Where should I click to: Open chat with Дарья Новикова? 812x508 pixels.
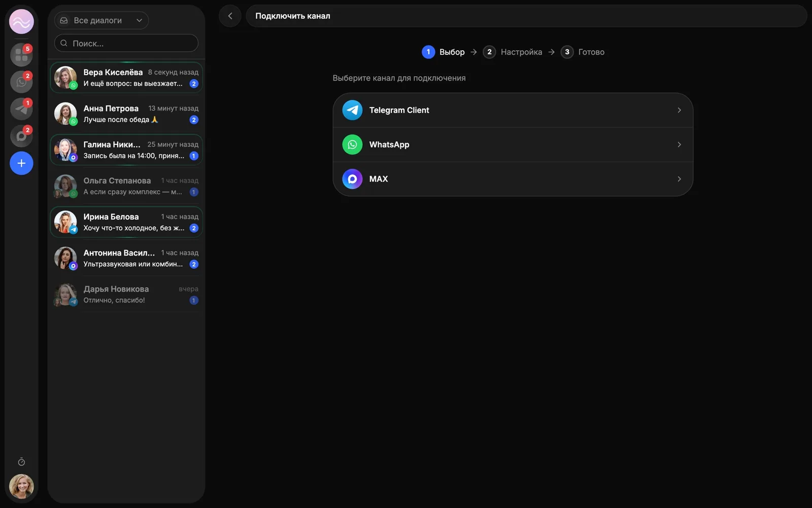point(126,294)
